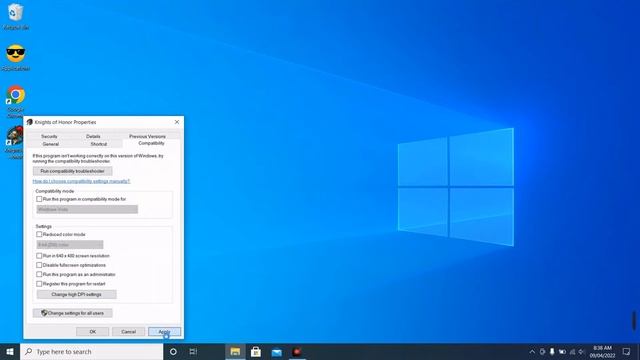This screenshot has height=360, width=640.
Task: Open File Explorer from the taskbar
Action: pos(235,352)
